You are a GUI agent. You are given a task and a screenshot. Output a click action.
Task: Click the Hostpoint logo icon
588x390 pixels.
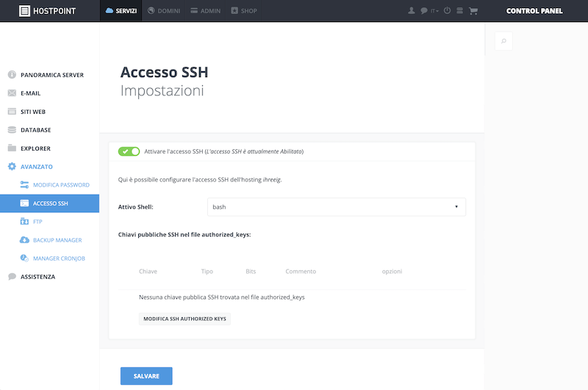pos(24,11)
